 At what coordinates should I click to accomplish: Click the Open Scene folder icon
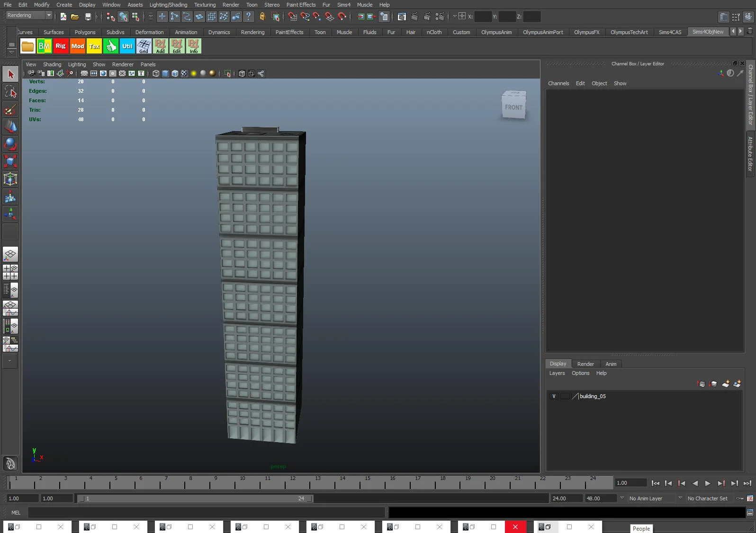(75, 17)
